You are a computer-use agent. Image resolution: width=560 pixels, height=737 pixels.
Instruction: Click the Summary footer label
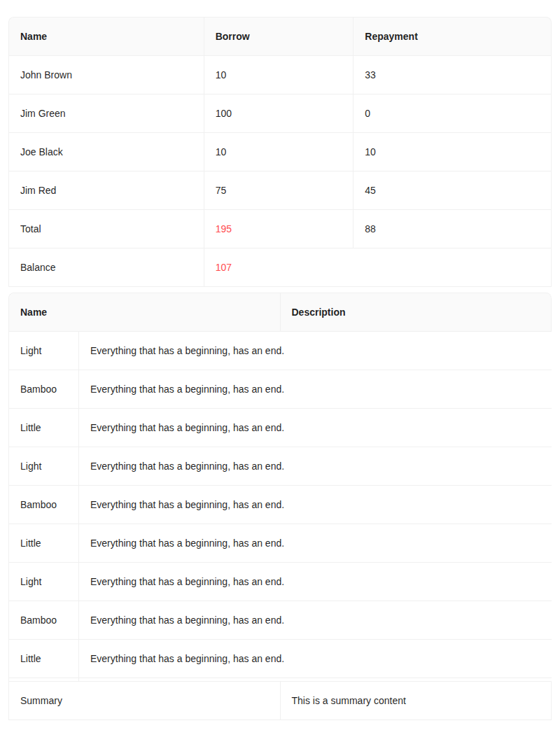tap(41, 701)
